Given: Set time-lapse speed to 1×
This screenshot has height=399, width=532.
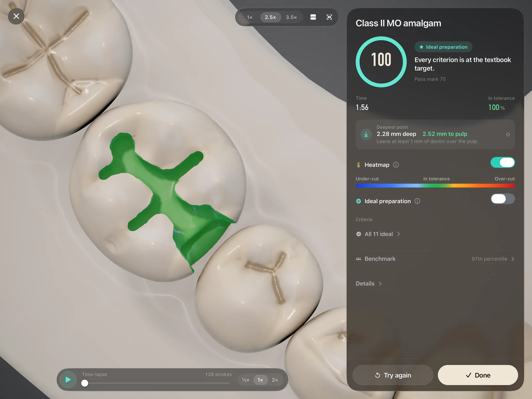Looking at the screenshot, I should pyautogui.click(x=260, y=380).
